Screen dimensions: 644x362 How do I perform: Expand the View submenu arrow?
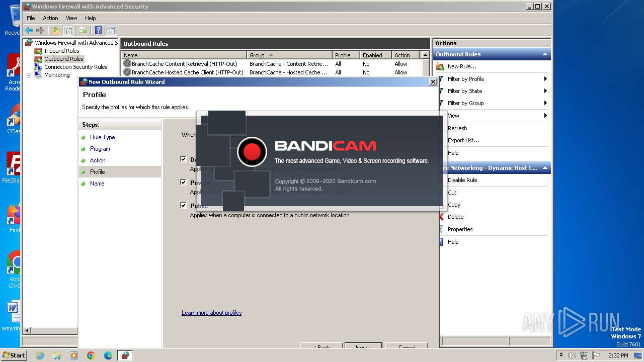pos(545,116)
